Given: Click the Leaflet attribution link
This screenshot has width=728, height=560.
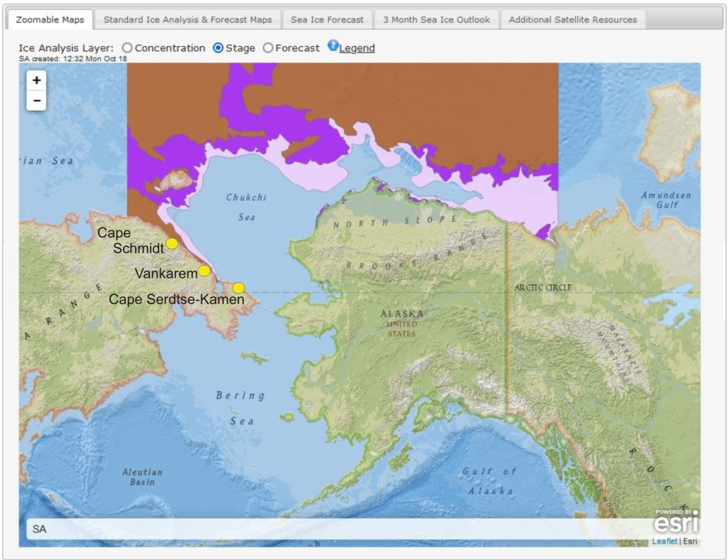Looking at the screenshot, I should 664,542.
